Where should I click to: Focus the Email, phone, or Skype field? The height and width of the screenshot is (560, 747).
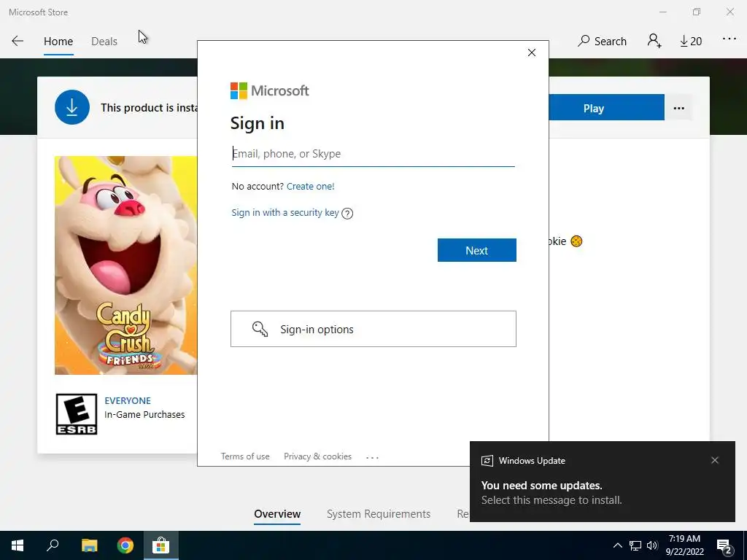coord(373,154)
